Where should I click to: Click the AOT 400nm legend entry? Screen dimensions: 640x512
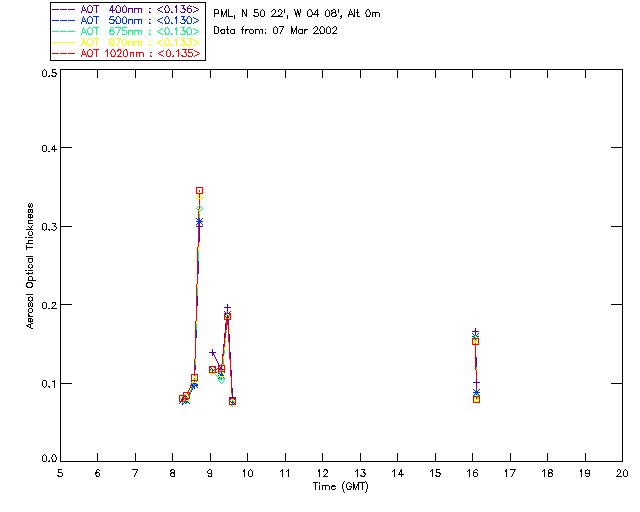click(127, 9)
